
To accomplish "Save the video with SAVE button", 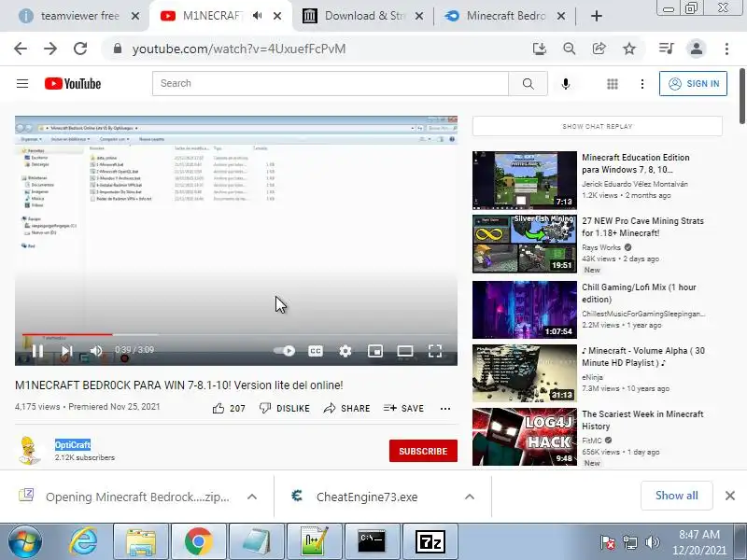I will tap(403, 409).
